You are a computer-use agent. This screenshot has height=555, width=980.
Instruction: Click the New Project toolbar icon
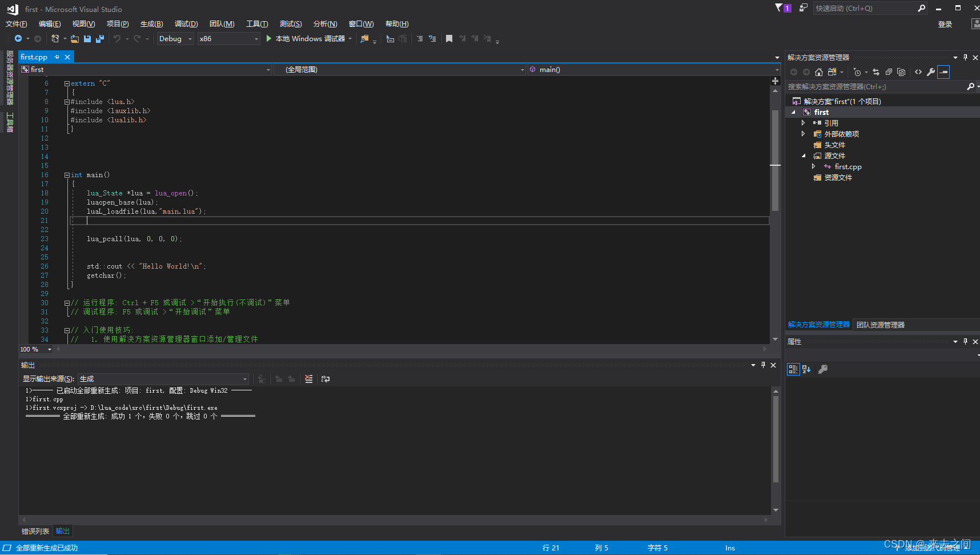[55, 39]
